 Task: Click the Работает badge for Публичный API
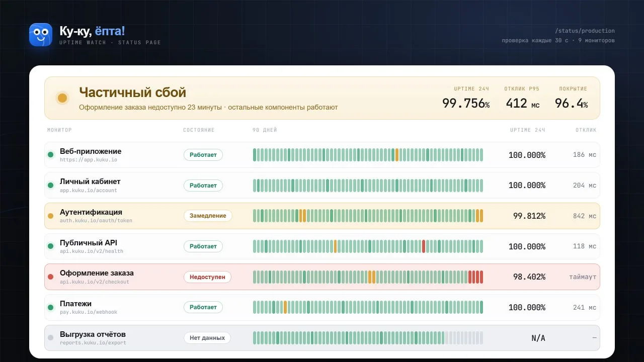[x=203, y=246]
